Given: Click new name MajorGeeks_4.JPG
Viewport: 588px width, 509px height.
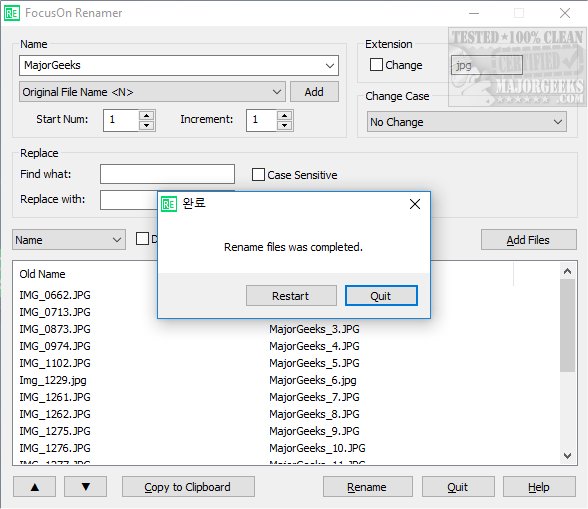Looking at the screenshot, I should 314,346.
